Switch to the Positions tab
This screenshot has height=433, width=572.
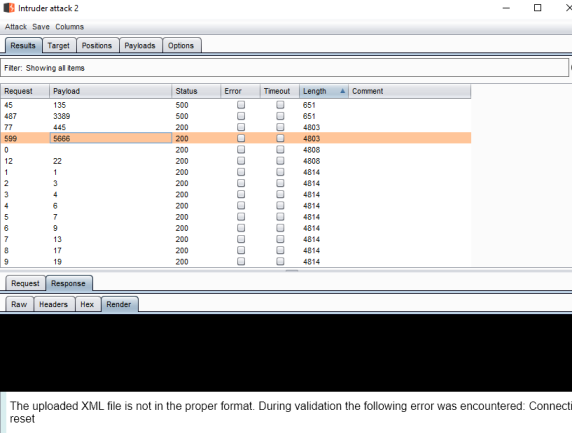tap(97, 46)
